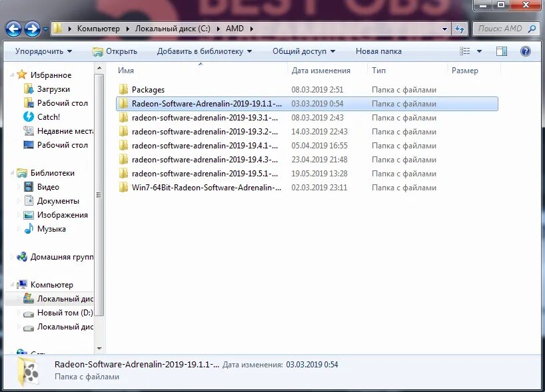This screenshot has width=545, height=392.
Task: Open help with the question mark icon
Action: pyautogui.click(x=526, y=51)
